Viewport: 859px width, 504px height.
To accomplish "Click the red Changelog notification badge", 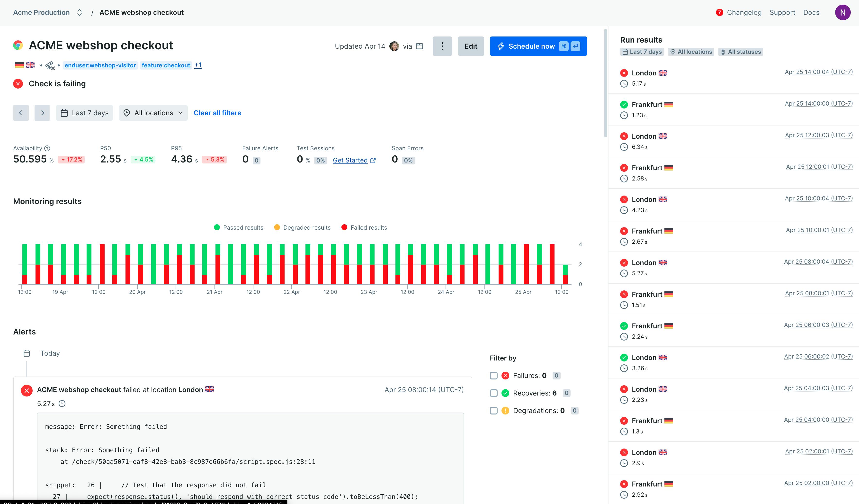I will tap(719, 13).
